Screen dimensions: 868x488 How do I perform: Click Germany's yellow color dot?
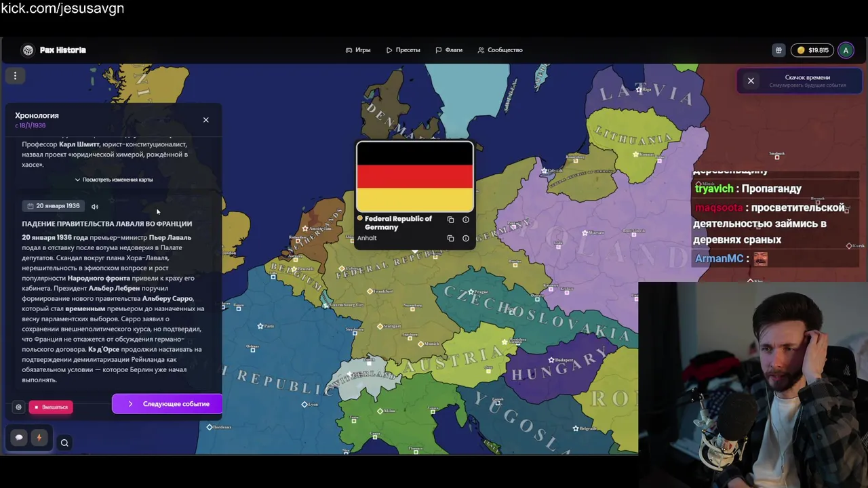360,219
